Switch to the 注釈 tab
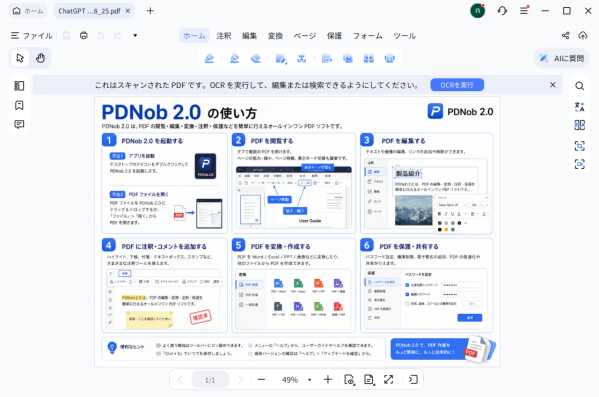Screen dimensions: 599x397 pos(224,36)
